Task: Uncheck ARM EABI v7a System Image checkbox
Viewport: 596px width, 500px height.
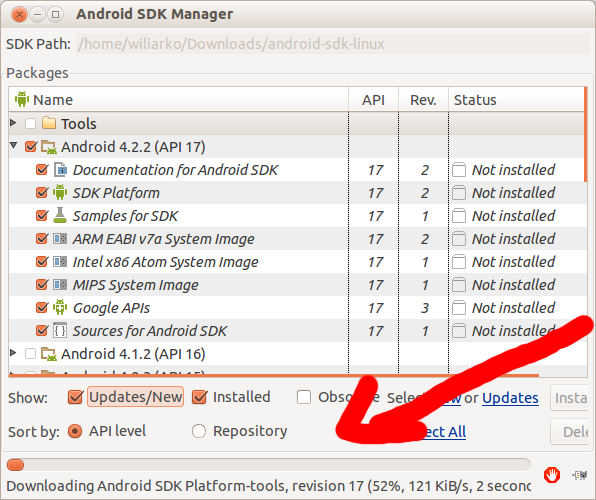Action: (x=42, y=238)
